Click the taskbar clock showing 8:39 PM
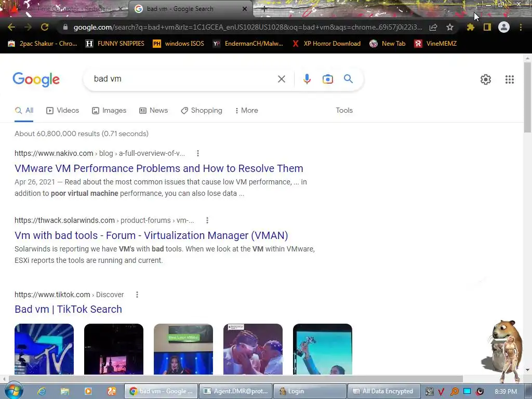The height and width of the screenshot is (399, 532). [x=506, y=392]
